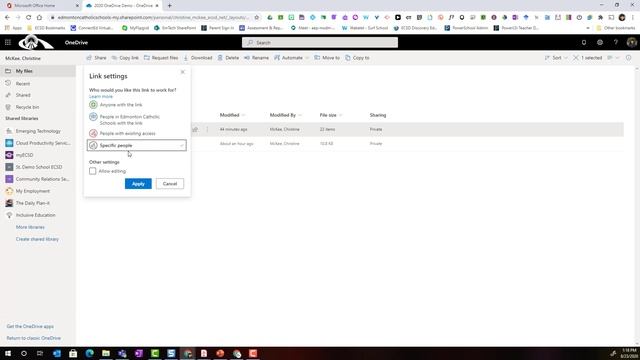
Task: Click Copy link in the command bar
Action: click(125, 58)
